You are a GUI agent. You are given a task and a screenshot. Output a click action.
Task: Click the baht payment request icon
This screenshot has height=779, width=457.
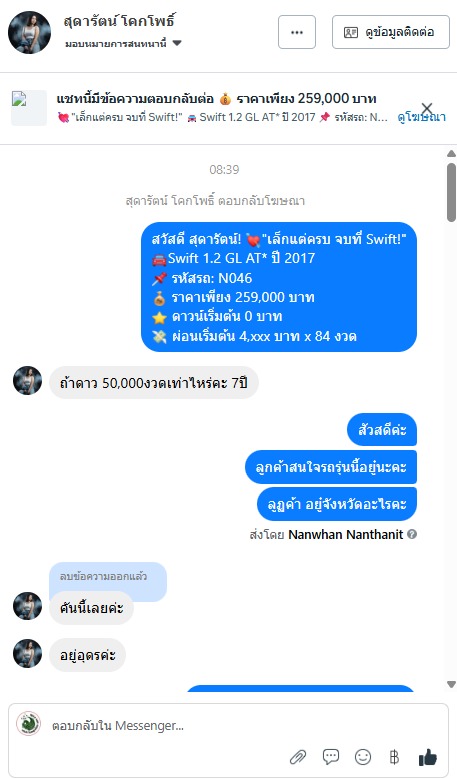pos(394,757)
